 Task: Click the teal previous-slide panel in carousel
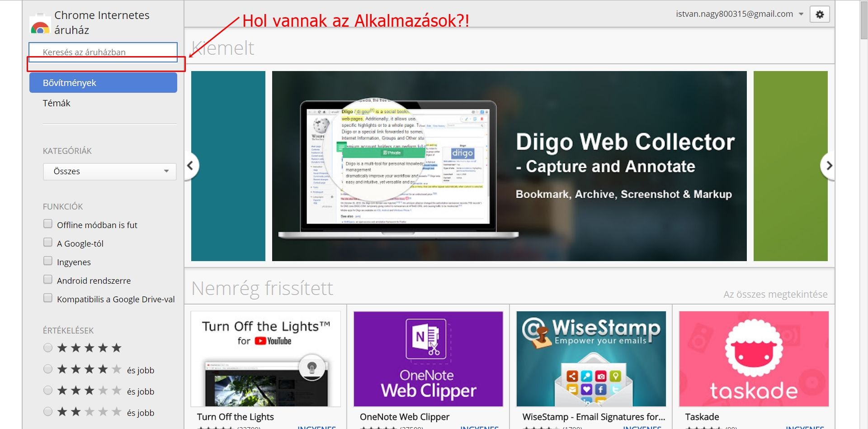coord(228,166)
